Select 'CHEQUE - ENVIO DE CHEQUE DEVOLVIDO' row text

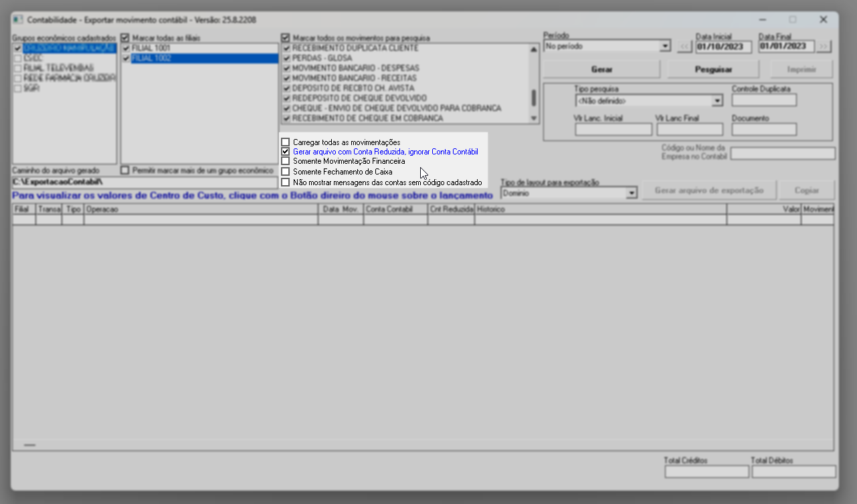point(397,108)
